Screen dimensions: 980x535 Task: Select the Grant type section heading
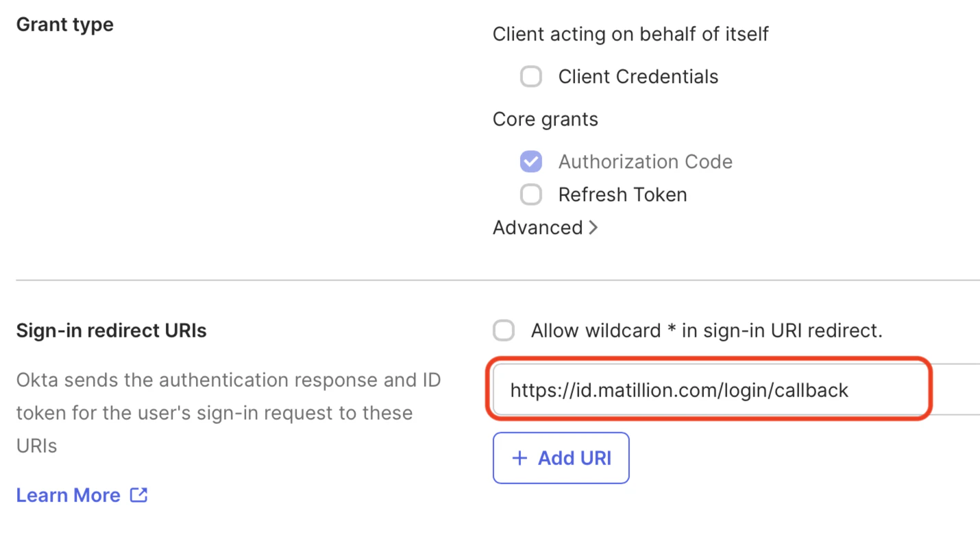click(x=64, y=24)
